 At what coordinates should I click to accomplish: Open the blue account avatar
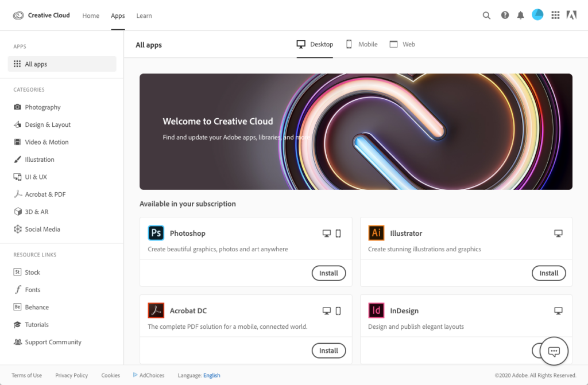coord(537,14)
